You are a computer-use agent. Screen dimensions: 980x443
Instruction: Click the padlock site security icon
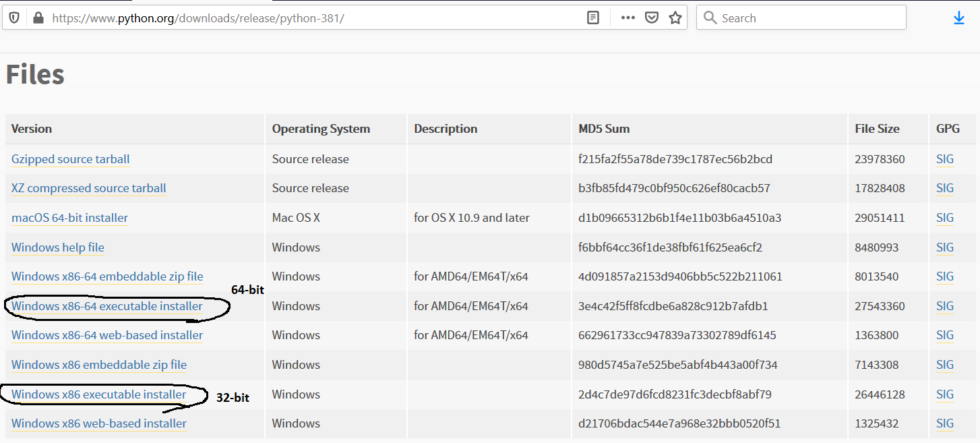pos(37,18)
